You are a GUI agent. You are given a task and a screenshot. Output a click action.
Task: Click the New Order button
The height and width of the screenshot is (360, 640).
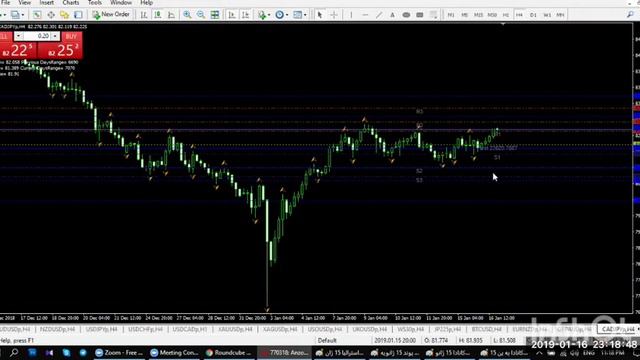coord(111,15)
